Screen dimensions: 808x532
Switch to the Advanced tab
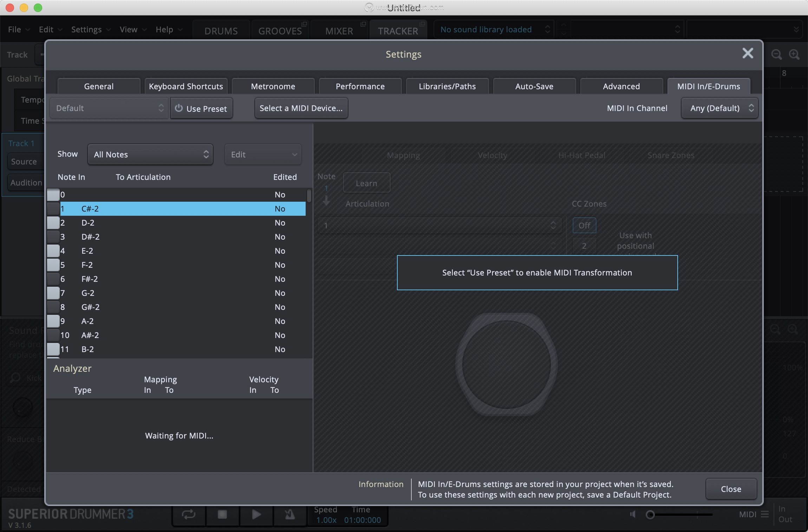[621, 86]
